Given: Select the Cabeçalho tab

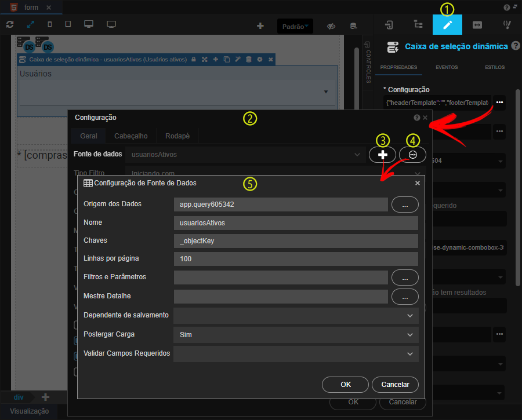Looking at the screenshot, I should (131, 136).
